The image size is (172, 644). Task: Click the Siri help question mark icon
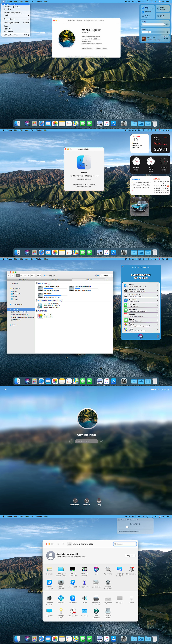tap(158, 336)
